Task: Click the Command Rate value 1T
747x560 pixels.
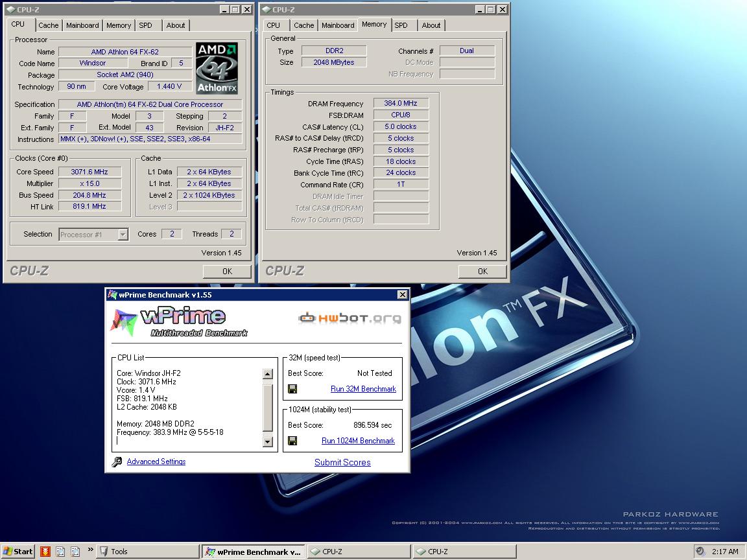Action: point(401,184)
